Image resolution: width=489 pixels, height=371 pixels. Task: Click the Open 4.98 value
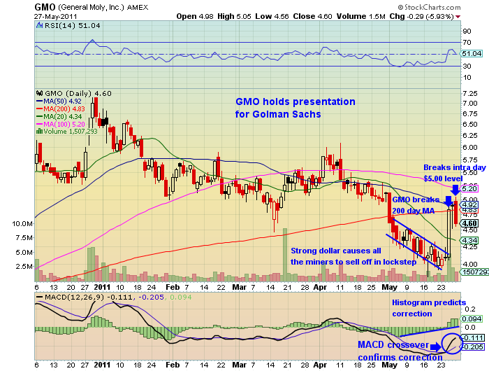[x=195, y=16]
